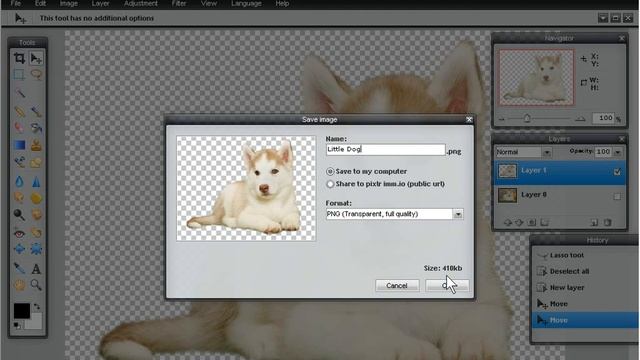Screen dimensions: 640x360
Task: Choose Save to my computer option
Action: [x=330, y=171]
